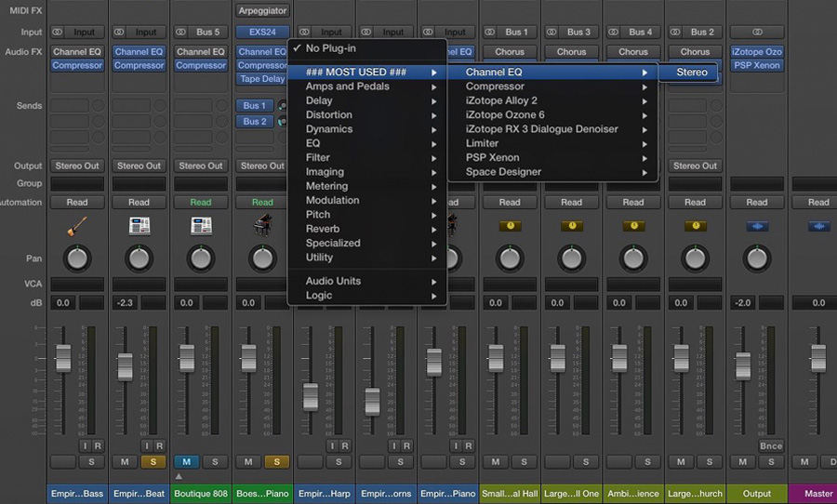Click the Chorus plug-in on Bus 3 channel

coord(572,52)
